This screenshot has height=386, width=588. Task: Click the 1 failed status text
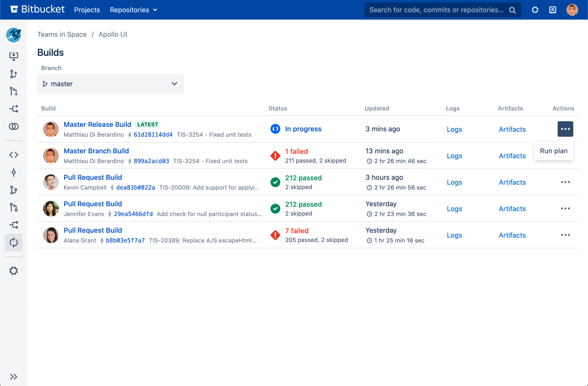coord(296,151)
